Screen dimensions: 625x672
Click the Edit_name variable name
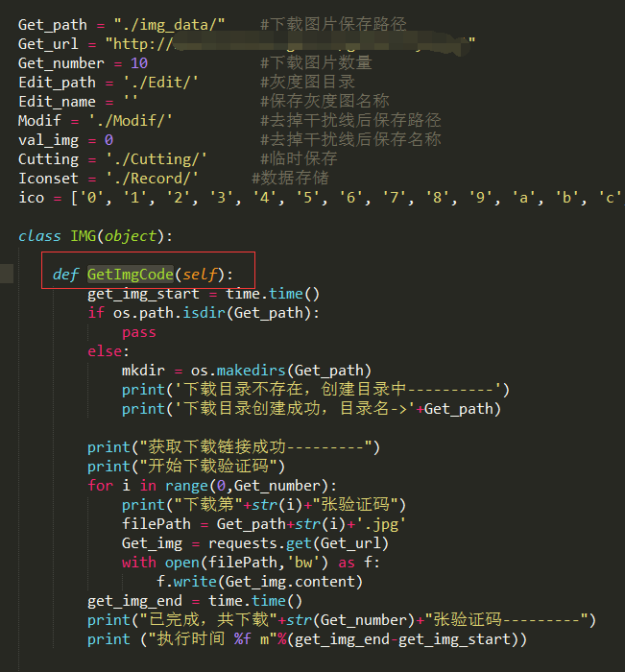coord(57,102)
